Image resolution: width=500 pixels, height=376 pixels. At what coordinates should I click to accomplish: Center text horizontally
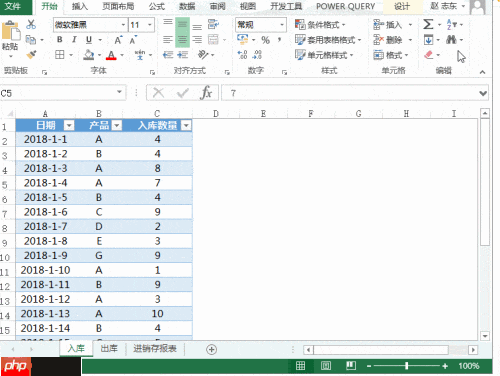[182, 40]
